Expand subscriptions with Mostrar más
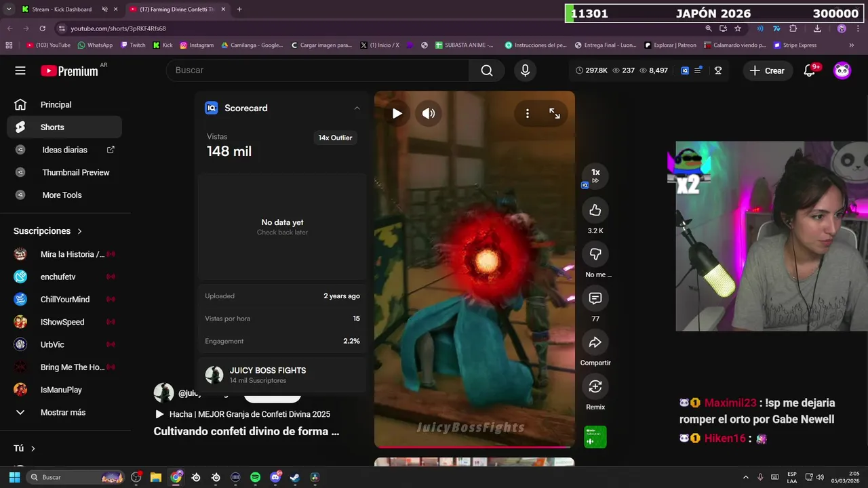This screenshot has width=868, height=488. 64,412
